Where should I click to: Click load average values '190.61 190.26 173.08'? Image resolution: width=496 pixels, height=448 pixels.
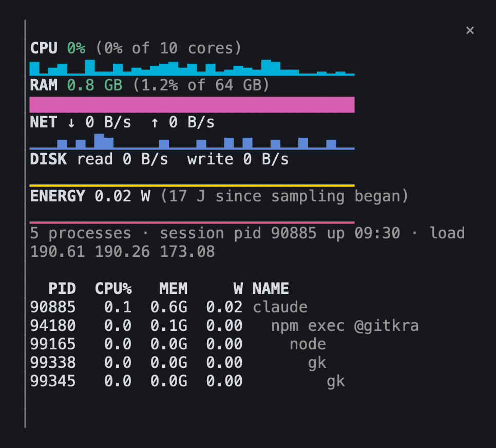[122, 252]
